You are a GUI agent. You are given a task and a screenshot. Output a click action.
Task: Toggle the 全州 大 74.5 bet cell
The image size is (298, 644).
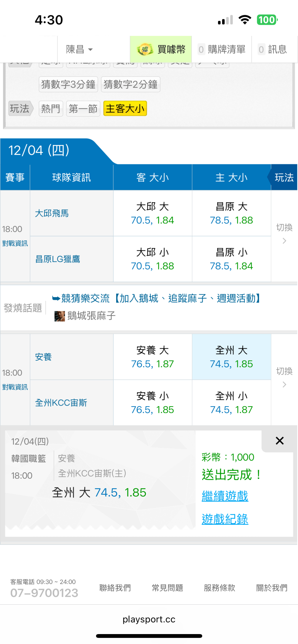click(231, 357)
